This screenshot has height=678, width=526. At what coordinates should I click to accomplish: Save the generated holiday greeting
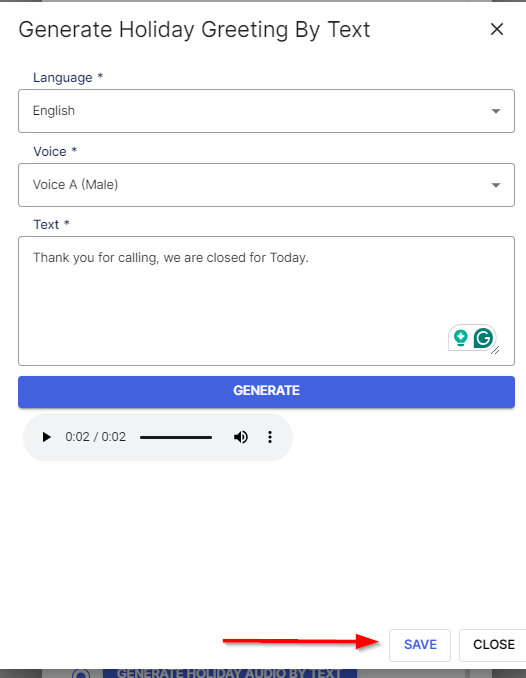pyautogui.click(x=420, y=645)
